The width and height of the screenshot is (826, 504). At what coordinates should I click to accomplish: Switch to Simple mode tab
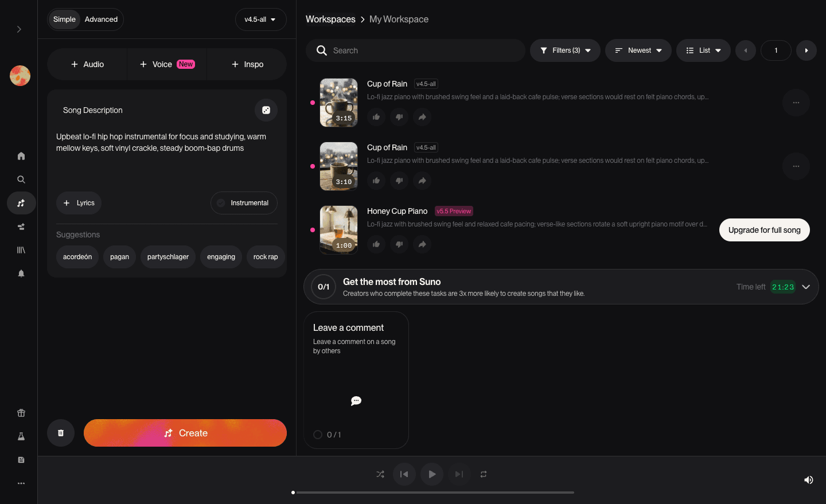pyautogui.click(x=64, y=19)
